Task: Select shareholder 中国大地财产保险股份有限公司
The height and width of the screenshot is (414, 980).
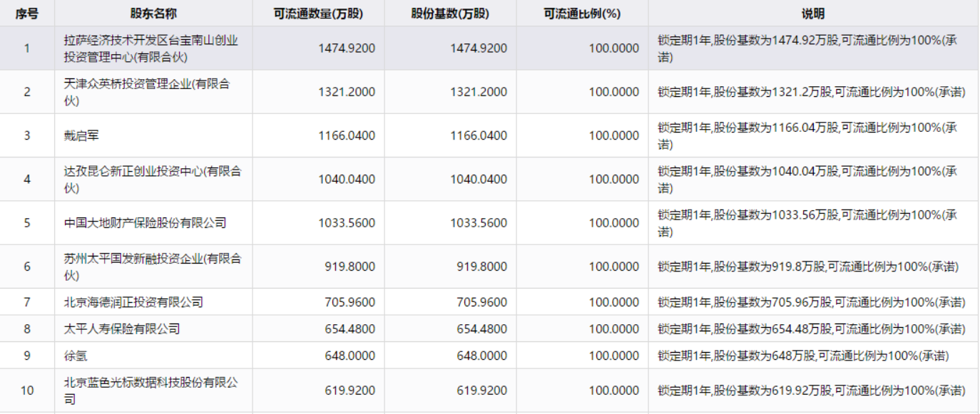Action: [x=145, y=223]
